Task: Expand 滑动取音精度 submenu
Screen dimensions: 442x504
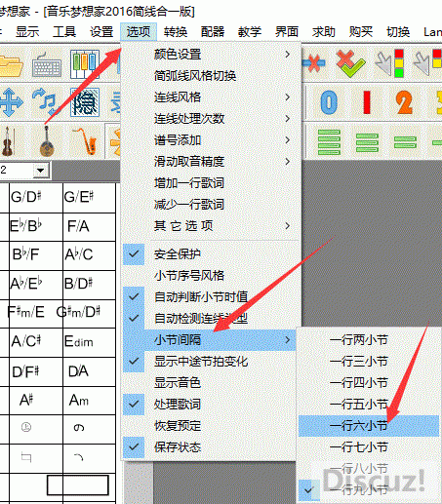Action: pos(210,162)
